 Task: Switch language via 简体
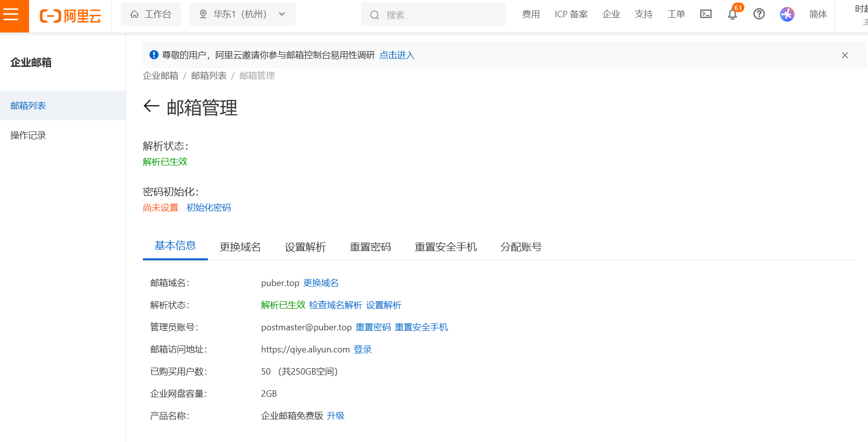(x=818, y=14)
